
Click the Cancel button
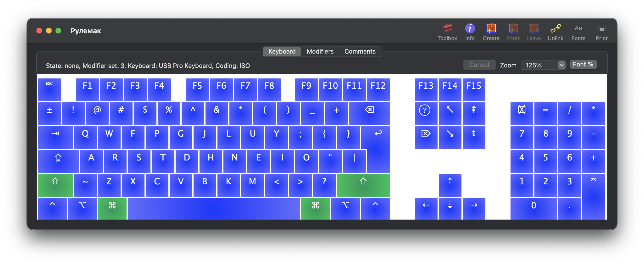pos(479,65)
